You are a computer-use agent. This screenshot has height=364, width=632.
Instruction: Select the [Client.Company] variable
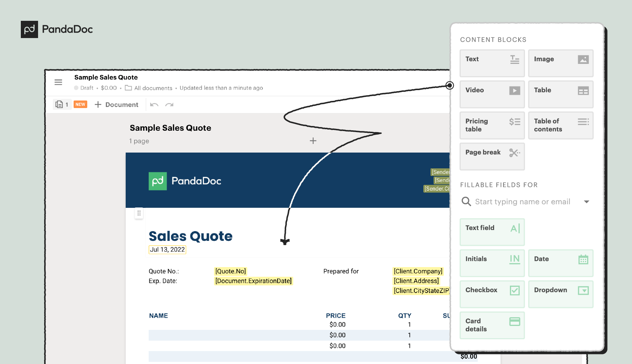418,271
